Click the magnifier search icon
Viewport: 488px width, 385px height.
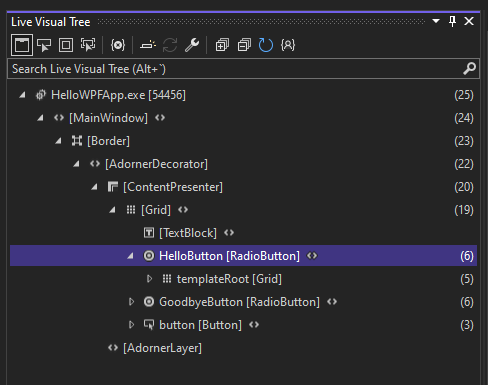point(469,69)
